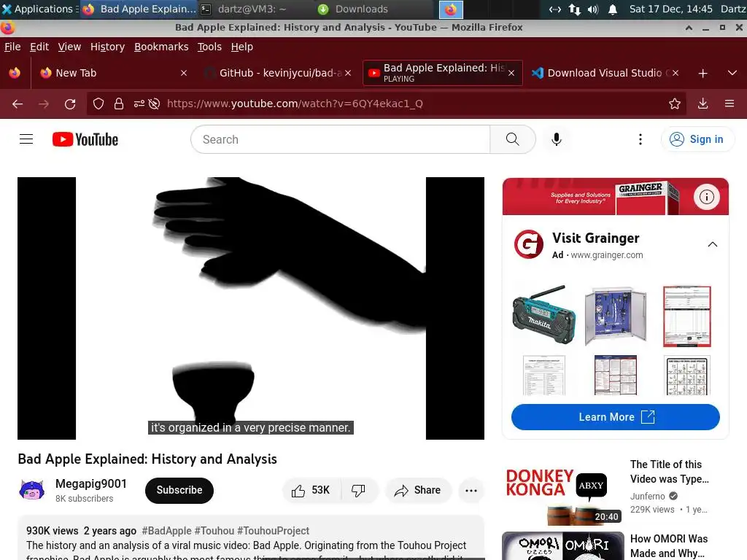This screenshot has height=560, width=747.
Task: Open a new browser tab with the plus icon
Action: [x=703, y=74]
